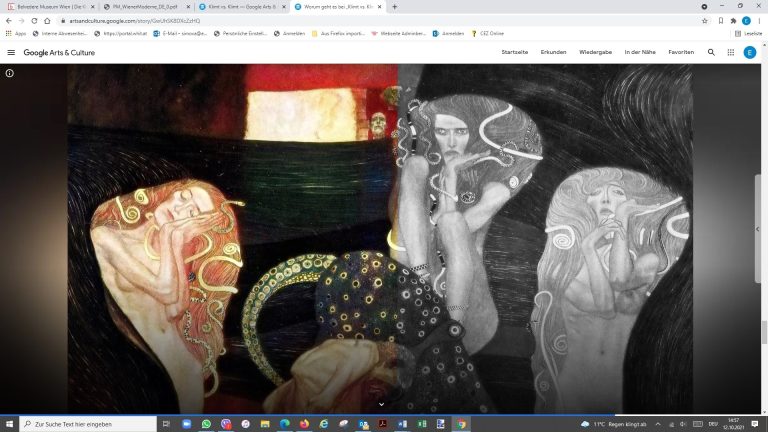Reload the current page
Screen dimensions: 768x432
34,21
